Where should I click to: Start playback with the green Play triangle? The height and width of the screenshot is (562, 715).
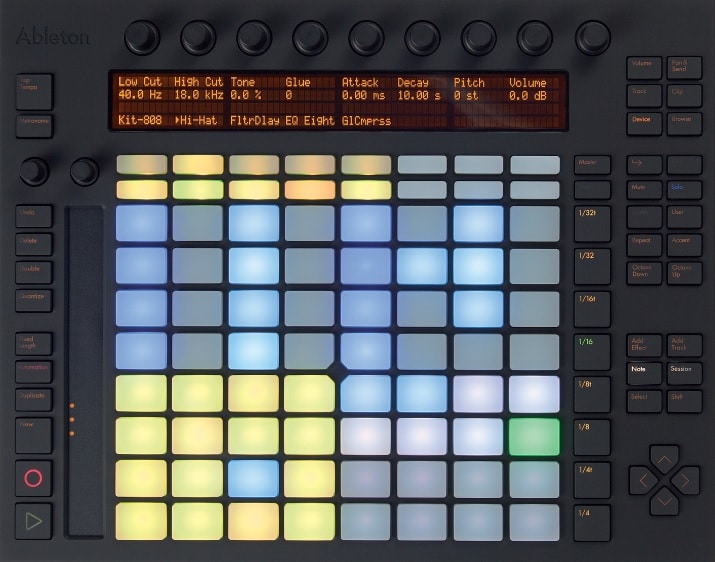pos(34,521)
